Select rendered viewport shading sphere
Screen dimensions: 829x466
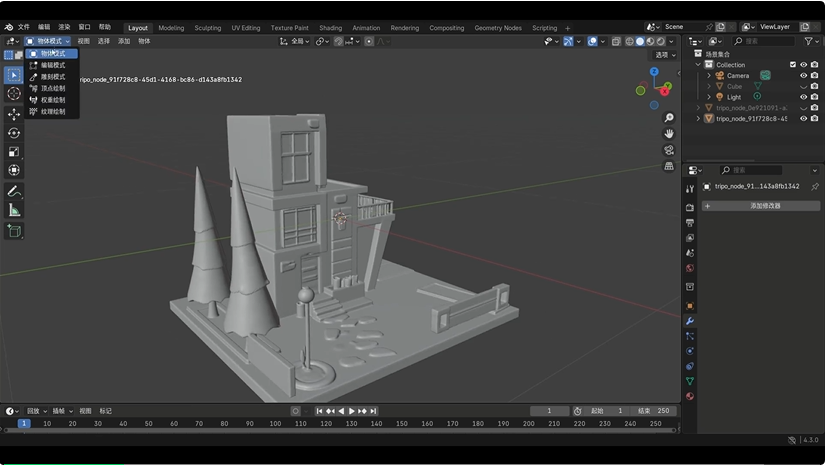[x=660, y=41]
